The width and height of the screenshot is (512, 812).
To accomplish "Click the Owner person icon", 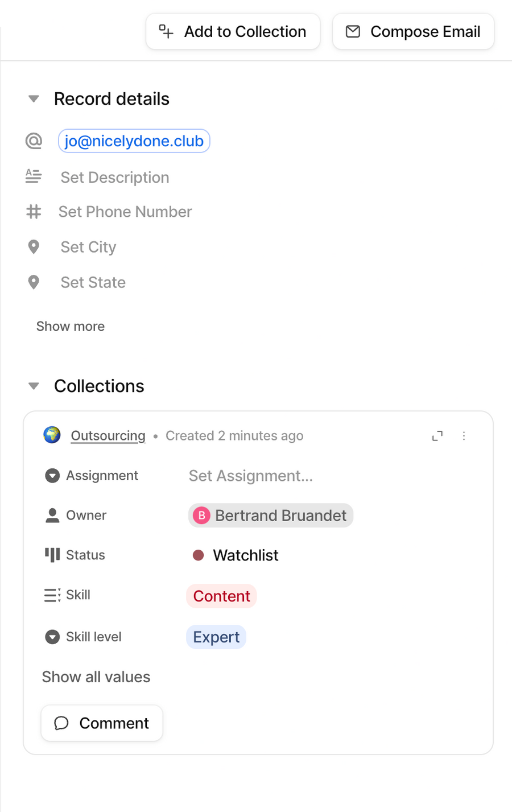I will 52,515.
